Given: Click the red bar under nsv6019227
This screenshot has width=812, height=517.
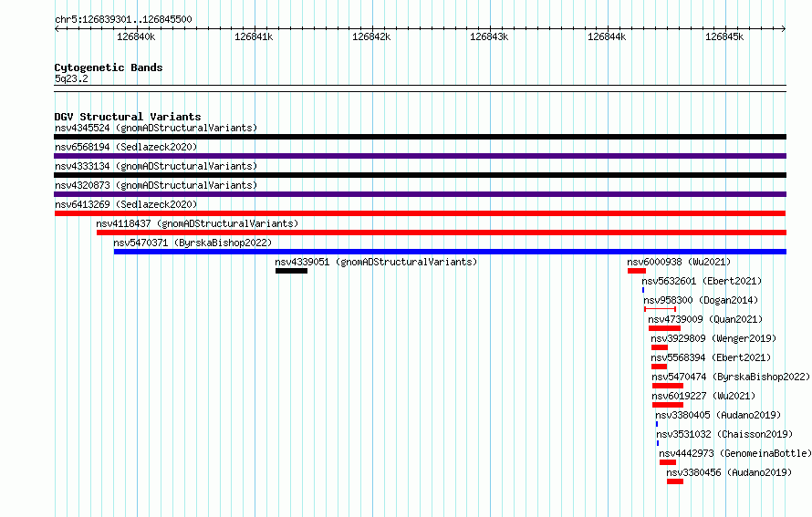Looking at the screenshot, I should (668, 405).
